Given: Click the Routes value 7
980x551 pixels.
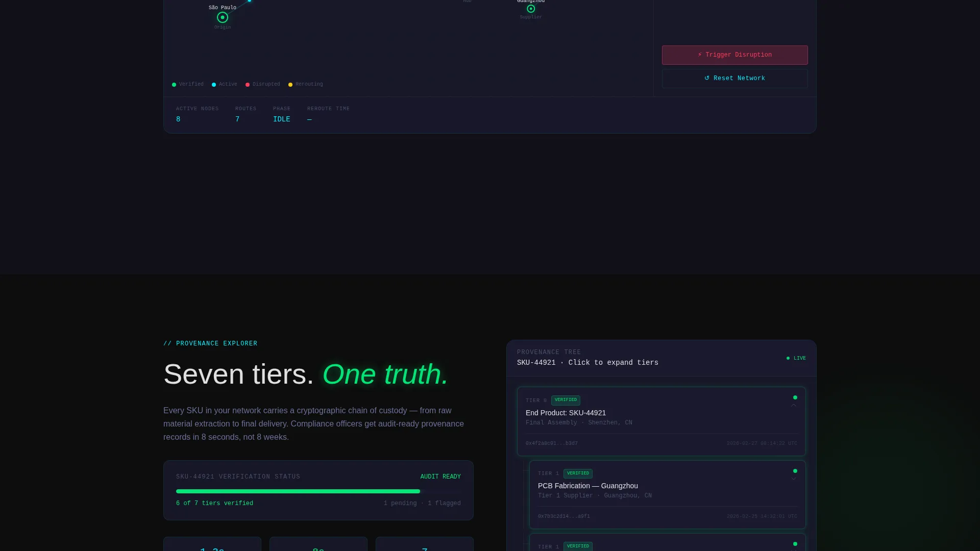Looking at the screenshot, I should 237,119.
